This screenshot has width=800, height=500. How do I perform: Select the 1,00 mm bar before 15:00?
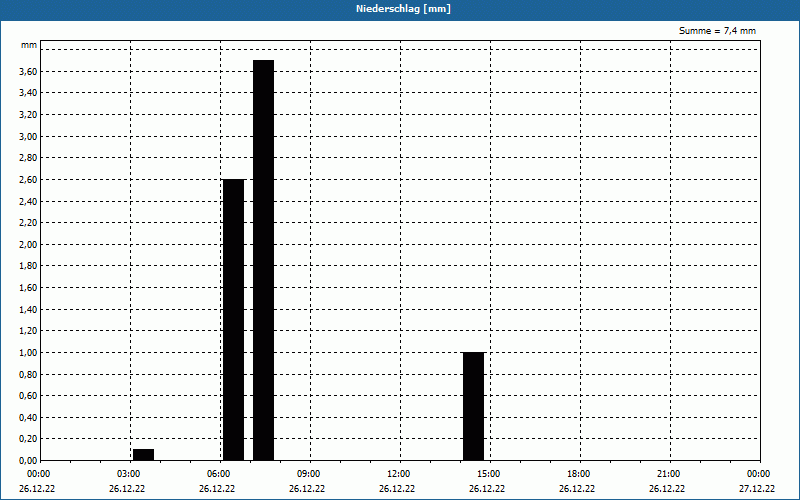[x=473, y=406]
